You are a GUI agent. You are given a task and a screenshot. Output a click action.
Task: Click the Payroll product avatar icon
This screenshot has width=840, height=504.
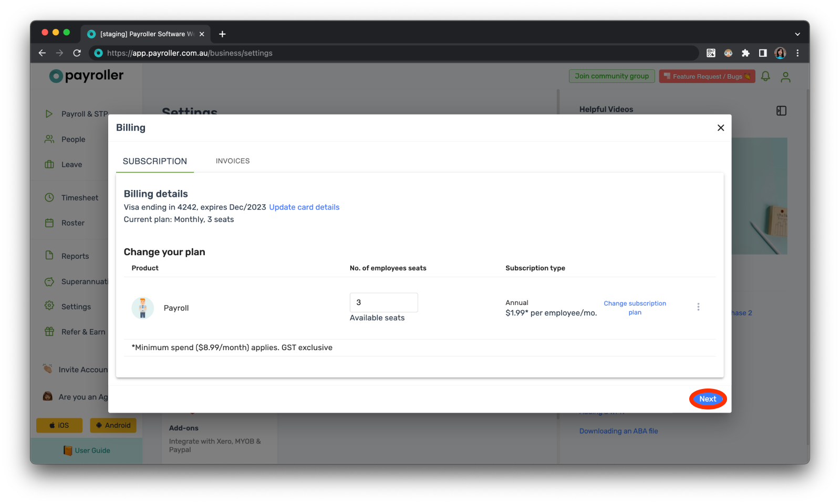142,308
